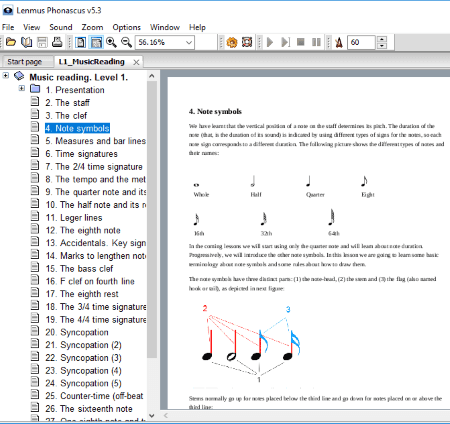Image resolution: width=450 pixels, height=424 pixels.
Task: Click the Pause playback button
Action: point(316,42)
